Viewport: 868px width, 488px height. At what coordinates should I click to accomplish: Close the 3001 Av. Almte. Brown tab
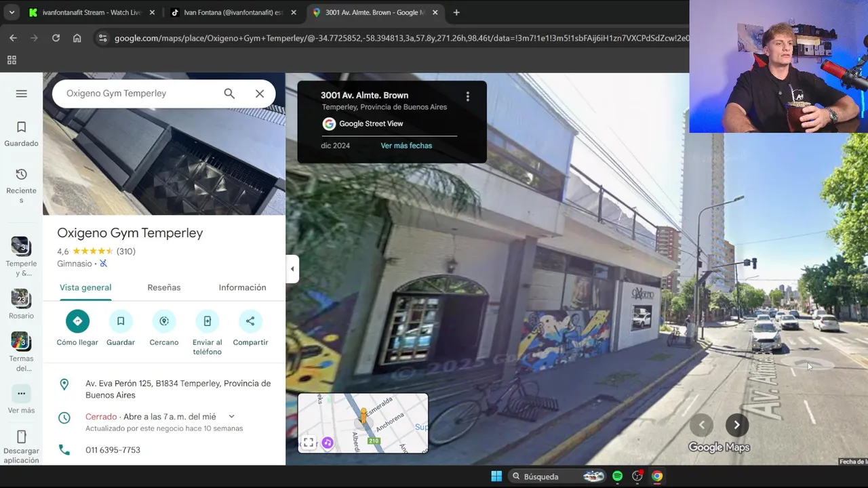tap(435, 12)
